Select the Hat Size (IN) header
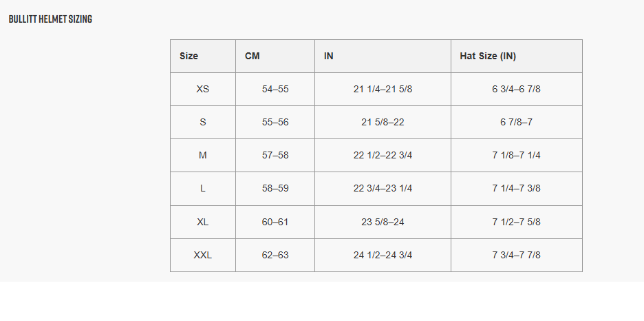 click(488, 56)
